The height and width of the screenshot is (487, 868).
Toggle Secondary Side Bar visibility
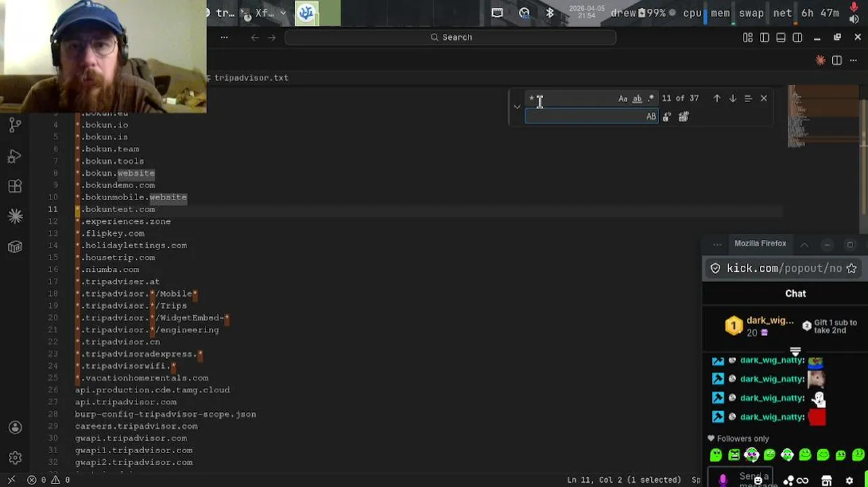click(x=798, y=37)
